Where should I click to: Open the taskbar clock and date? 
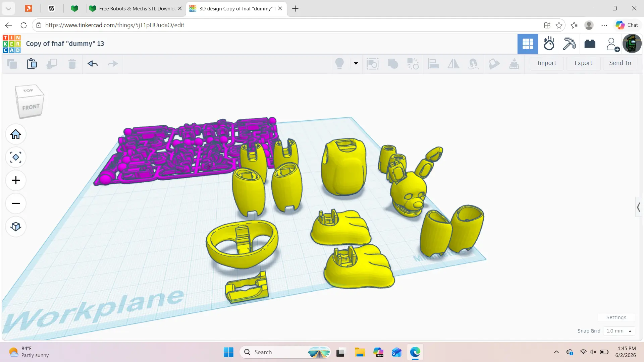tap(626, 352)
